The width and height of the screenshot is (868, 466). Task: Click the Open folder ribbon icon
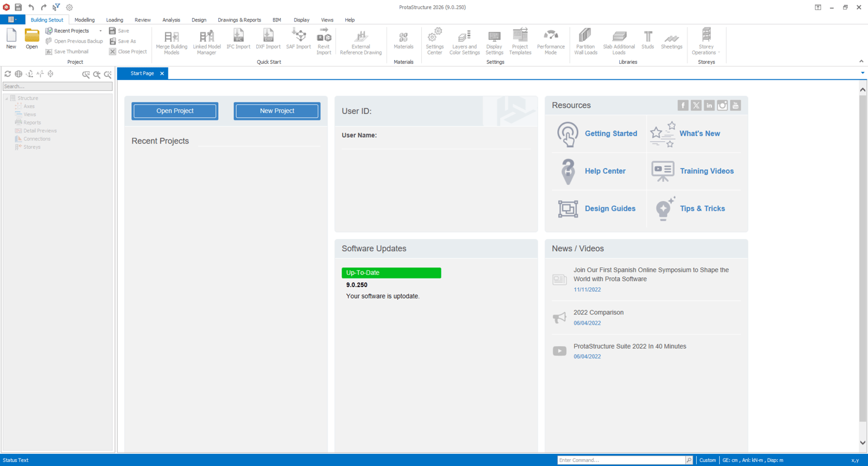click(x=32, y=39)
